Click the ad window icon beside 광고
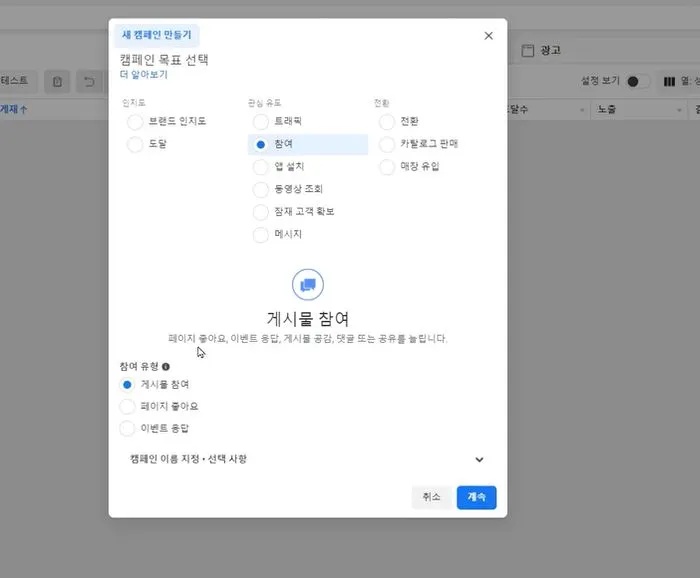 [x=528, y=51]
